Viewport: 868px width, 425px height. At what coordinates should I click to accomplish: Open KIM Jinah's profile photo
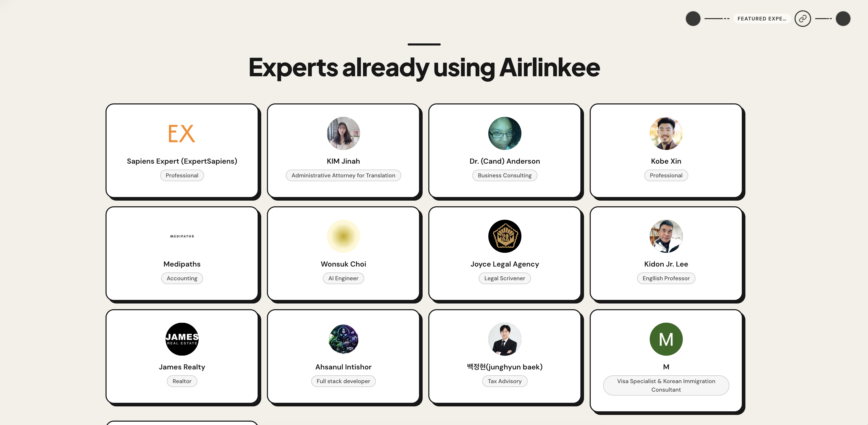tap(343, 133)
